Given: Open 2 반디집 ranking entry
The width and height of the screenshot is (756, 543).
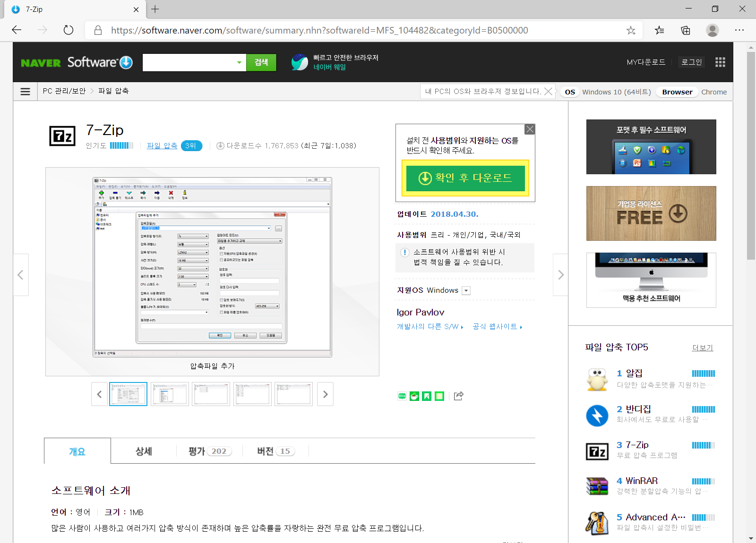Looking at the screenshot, I should tap(650, 416).
